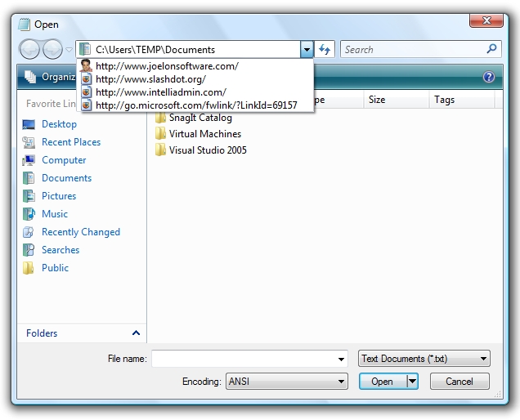Click the go.microsoft.com entry's browser icon

pos(86,105)
